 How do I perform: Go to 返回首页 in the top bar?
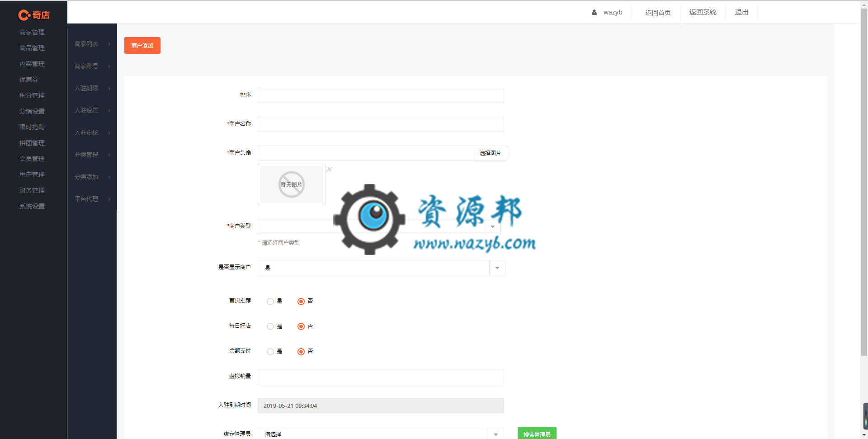coord(658,13)
